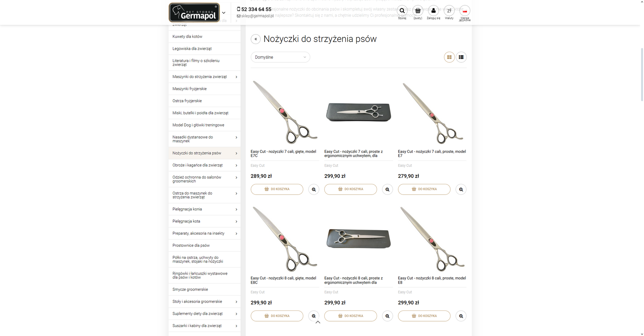The height and width of the screenshot is (336, 644).
Task: Call the 52 334 64 55 phone number
Action: pyautogui.click(x=254, y=9)
